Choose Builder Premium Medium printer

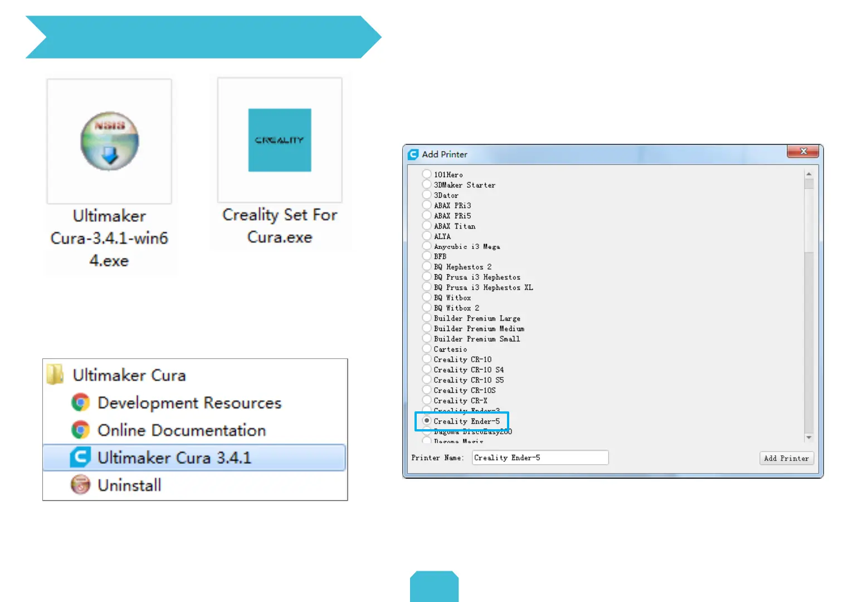[x=427, y=328]
